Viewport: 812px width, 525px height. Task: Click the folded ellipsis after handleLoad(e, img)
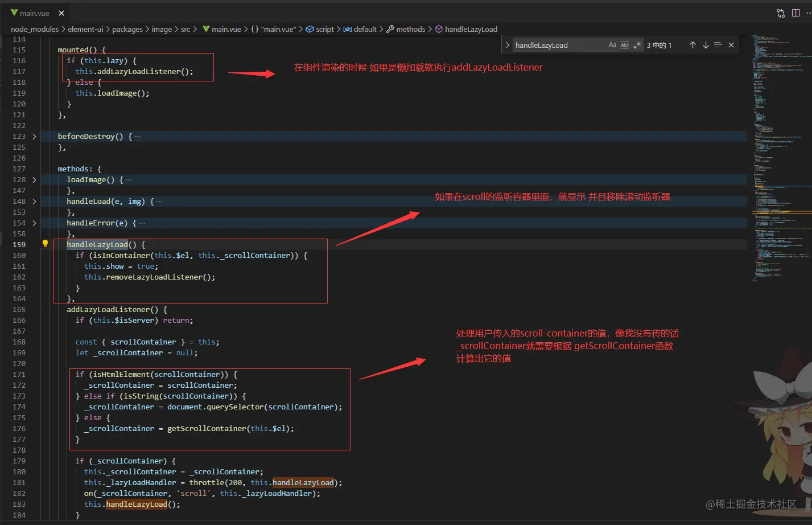[159, 202]
